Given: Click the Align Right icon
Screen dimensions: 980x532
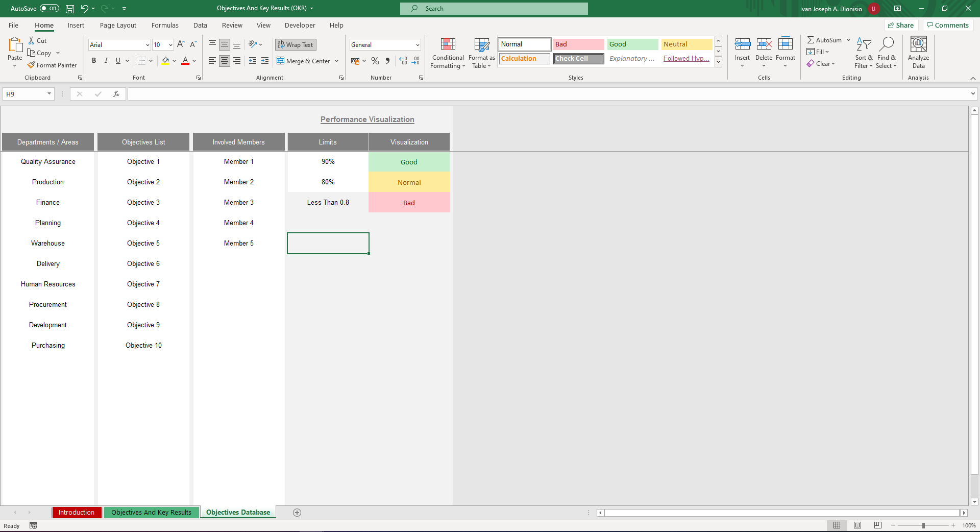Looking at the screenshot, I should coord(237,61).
